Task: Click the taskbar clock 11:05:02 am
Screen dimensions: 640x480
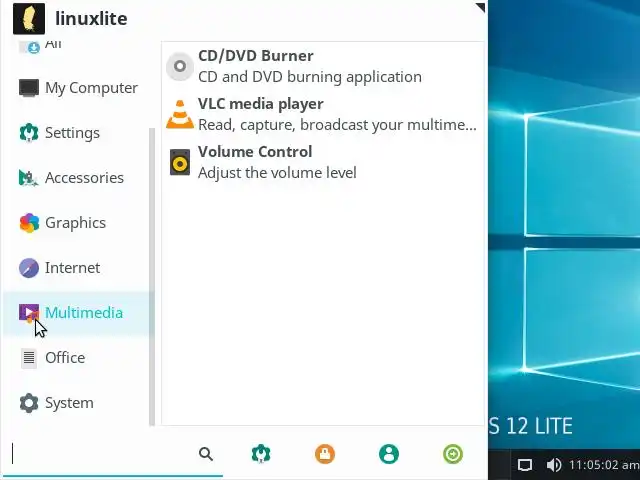Action: tap(604, 465)
